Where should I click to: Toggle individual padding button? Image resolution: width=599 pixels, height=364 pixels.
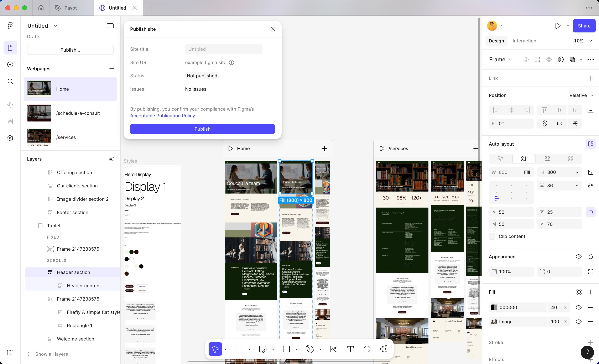click(x=590, y=212)
